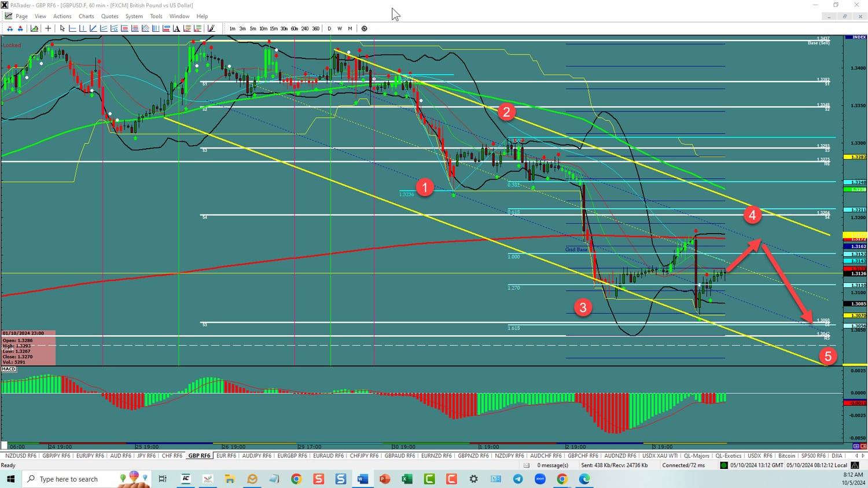The image size is (868, 488).
Task: Switch to 15m timeframe
Action: click(274, 28)
